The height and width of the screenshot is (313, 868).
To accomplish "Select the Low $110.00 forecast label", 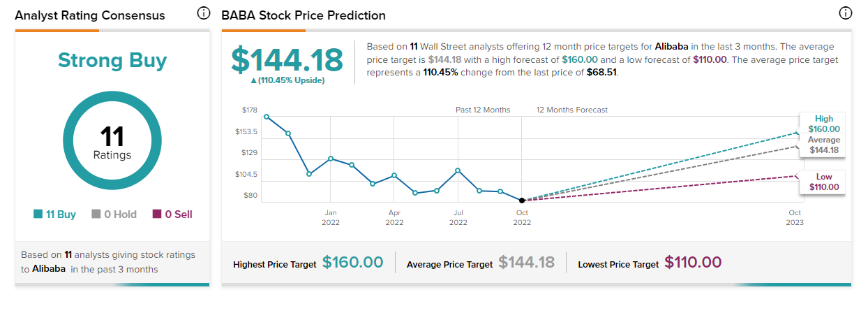I will 823,182.
